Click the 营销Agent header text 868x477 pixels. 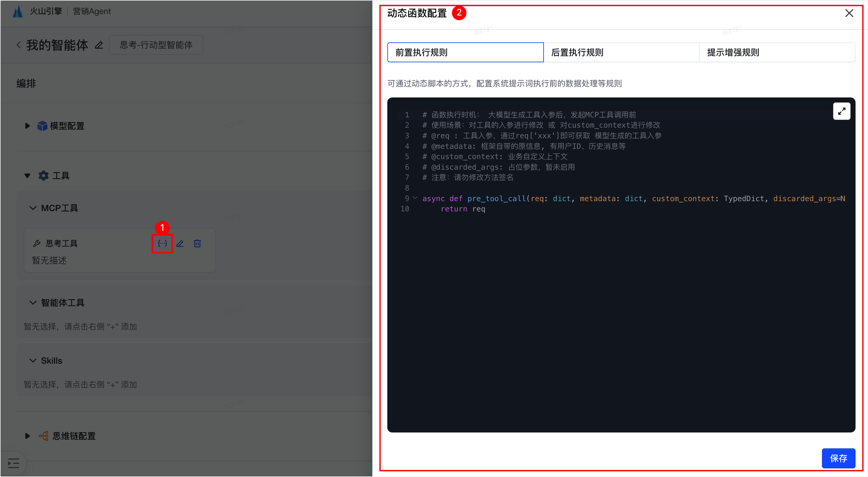92,11
